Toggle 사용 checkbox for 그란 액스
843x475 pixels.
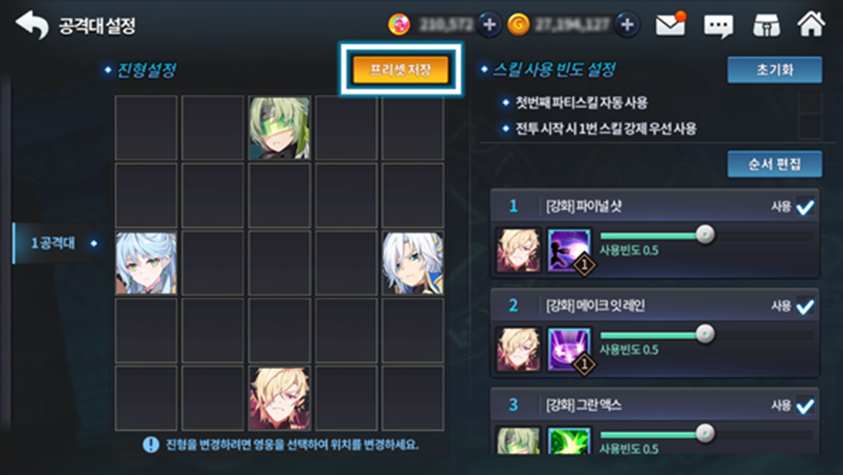click(805, 406)
